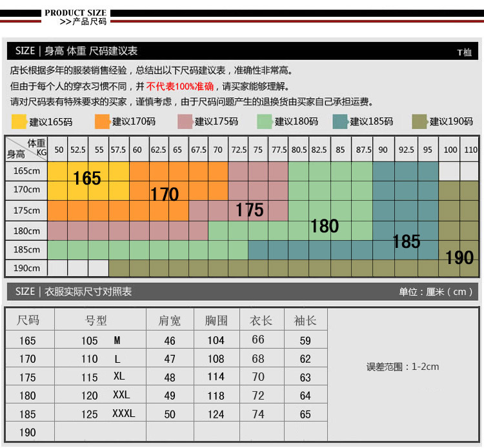Click the light green 建议180码 legend swatch

click(265, 121)
